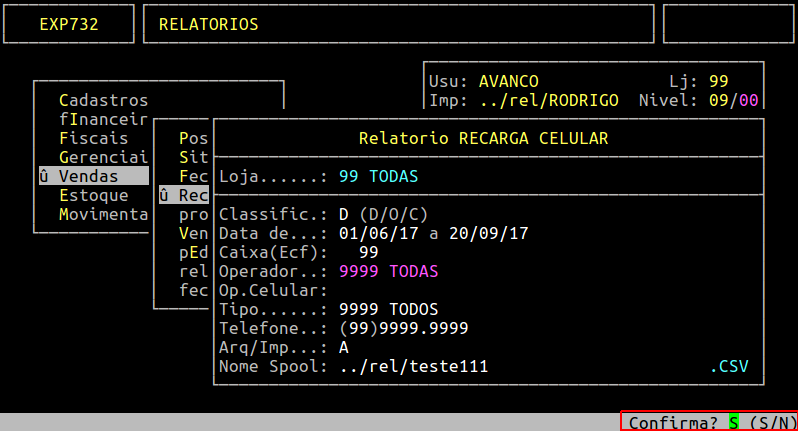Open the Gerenciai menu option
This screenshot has width=798, height=431.
tap(103, 157)
